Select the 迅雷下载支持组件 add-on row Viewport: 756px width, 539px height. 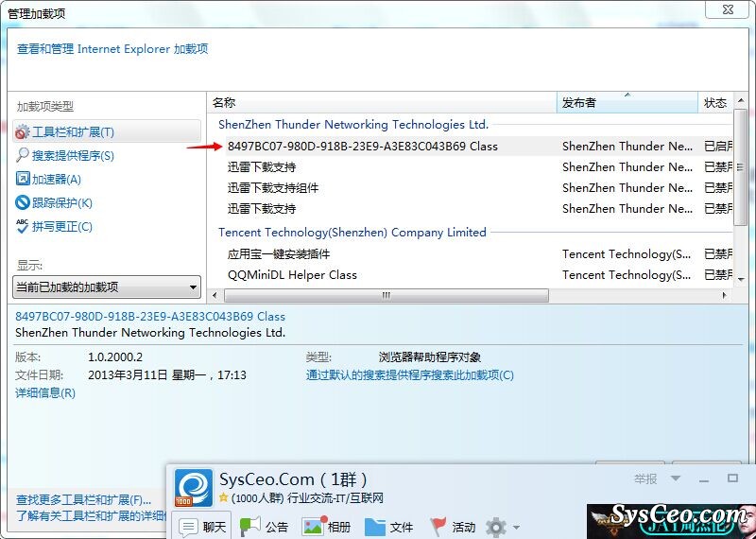[x=479, y=188]
